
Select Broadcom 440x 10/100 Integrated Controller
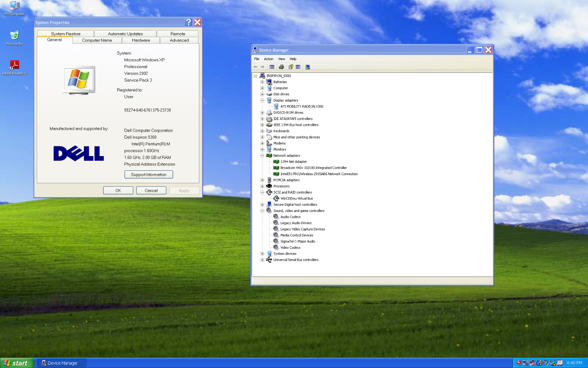[313, 168]
